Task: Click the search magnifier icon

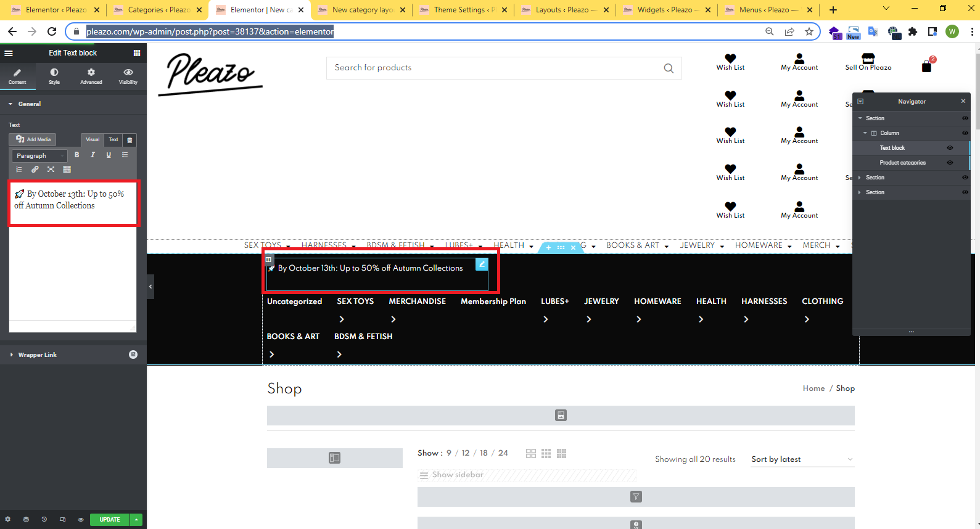Action: 669,68
